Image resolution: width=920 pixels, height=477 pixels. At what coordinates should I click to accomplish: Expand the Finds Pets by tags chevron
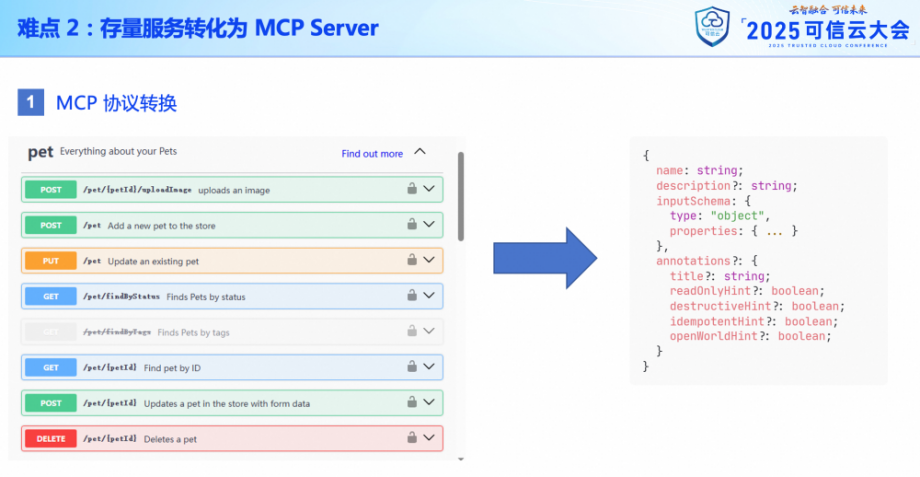tap(429, 331)
